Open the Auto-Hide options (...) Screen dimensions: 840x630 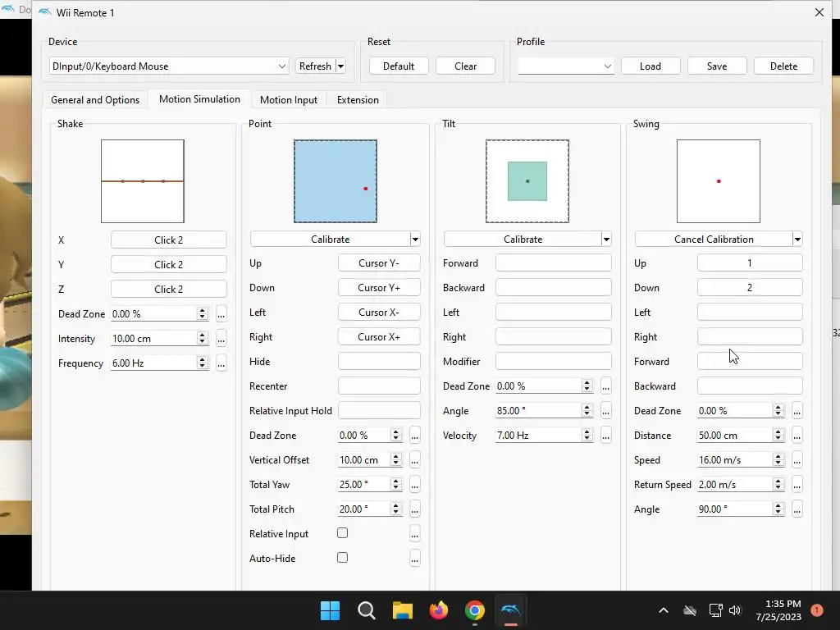coord(414,559)
